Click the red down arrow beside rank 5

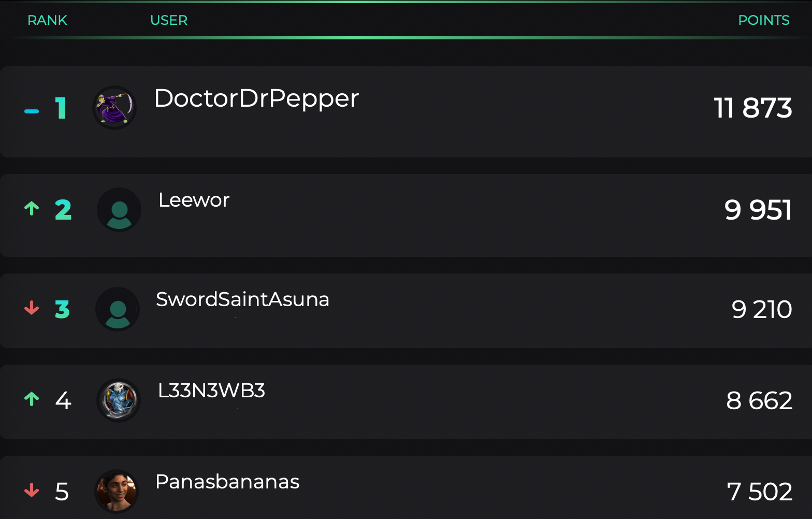tap(32, 490)
